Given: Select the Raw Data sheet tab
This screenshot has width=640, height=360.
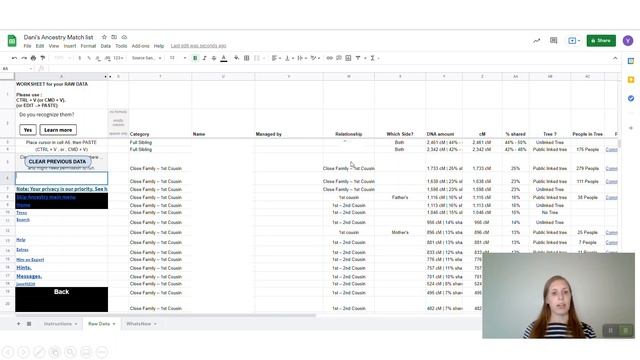Looking at the screenshot, I should pyautogui.click(x=101, y=324).
